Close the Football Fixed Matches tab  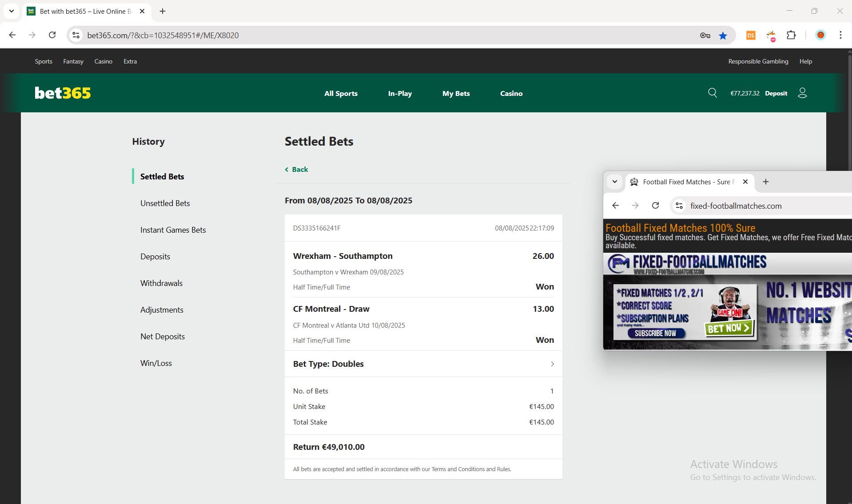coord(745,182)
